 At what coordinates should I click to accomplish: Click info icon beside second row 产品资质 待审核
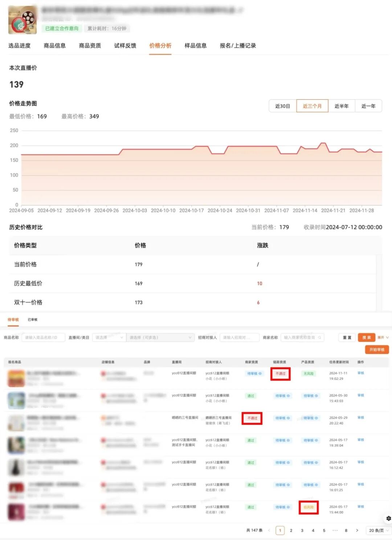(x=317, y=396)
